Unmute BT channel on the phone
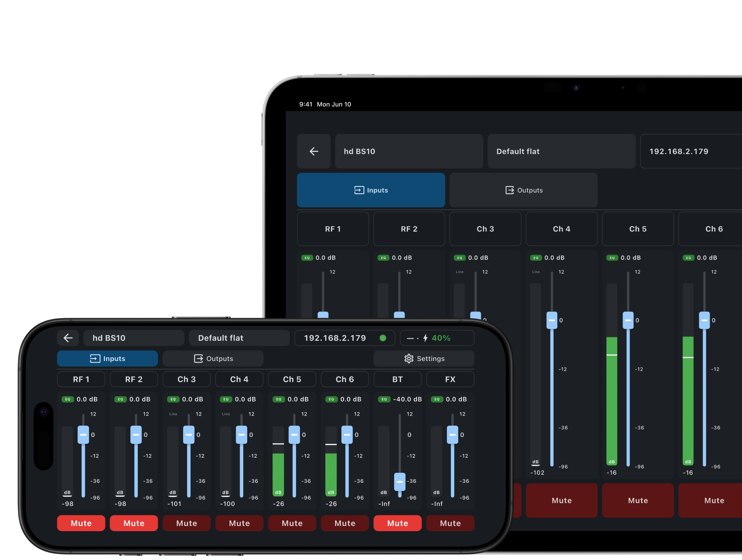This screenshot has height=560, width=742. click(x=398, y=523)
